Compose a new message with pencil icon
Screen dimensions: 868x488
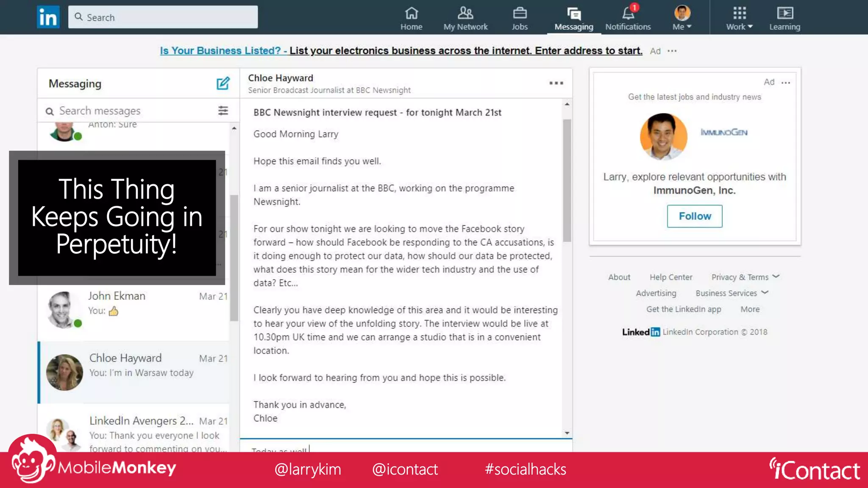click(x=223, y=83)
